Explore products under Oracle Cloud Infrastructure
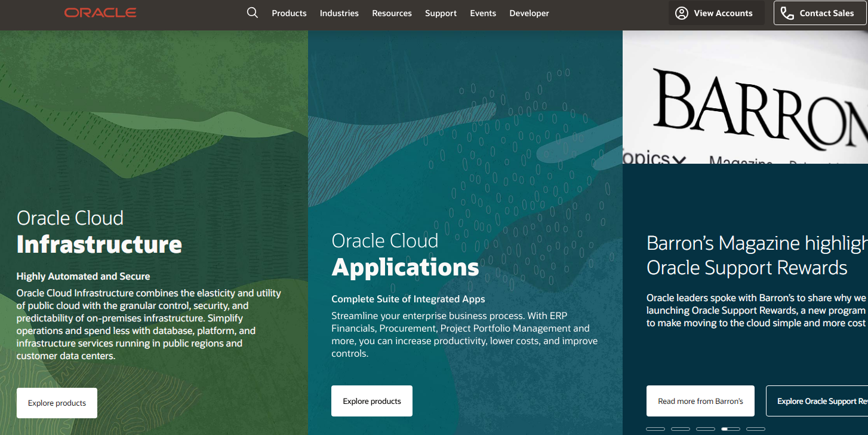The width and height of the screenshot is (868, 435). click(x=57, y=403)
